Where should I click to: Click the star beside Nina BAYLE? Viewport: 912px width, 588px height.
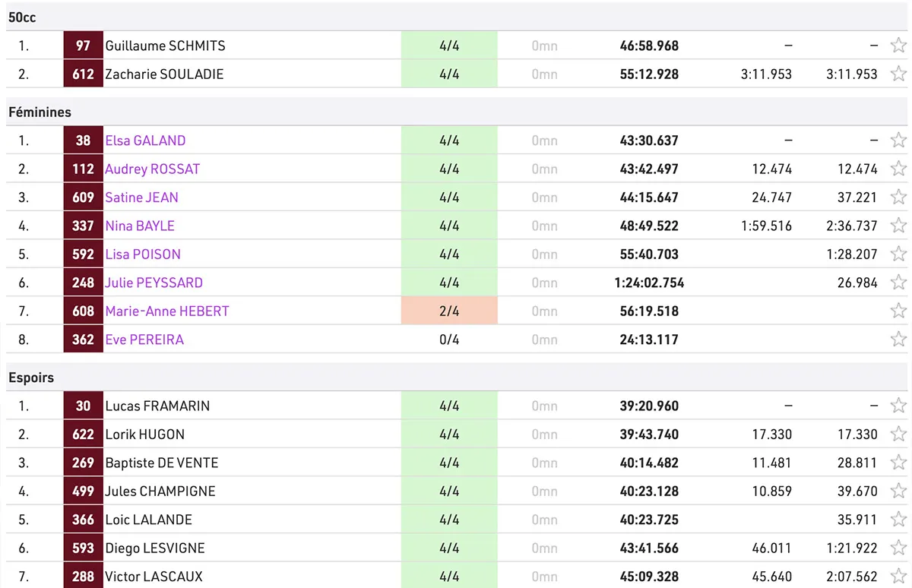(x=898, y=226)
